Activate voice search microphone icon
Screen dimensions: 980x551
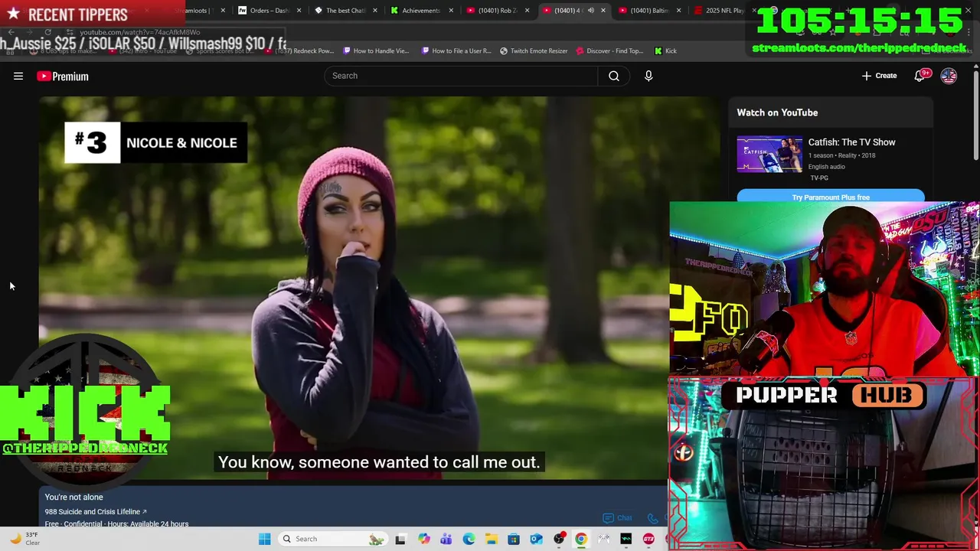648,76
